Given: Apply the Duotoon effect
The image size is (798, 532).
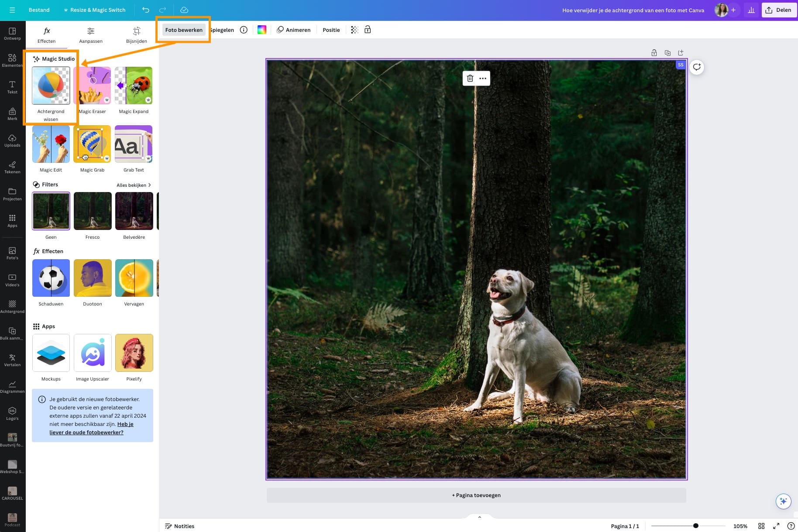Looking at the screenshot, I should pyautogui.click(x=93, y=278).
